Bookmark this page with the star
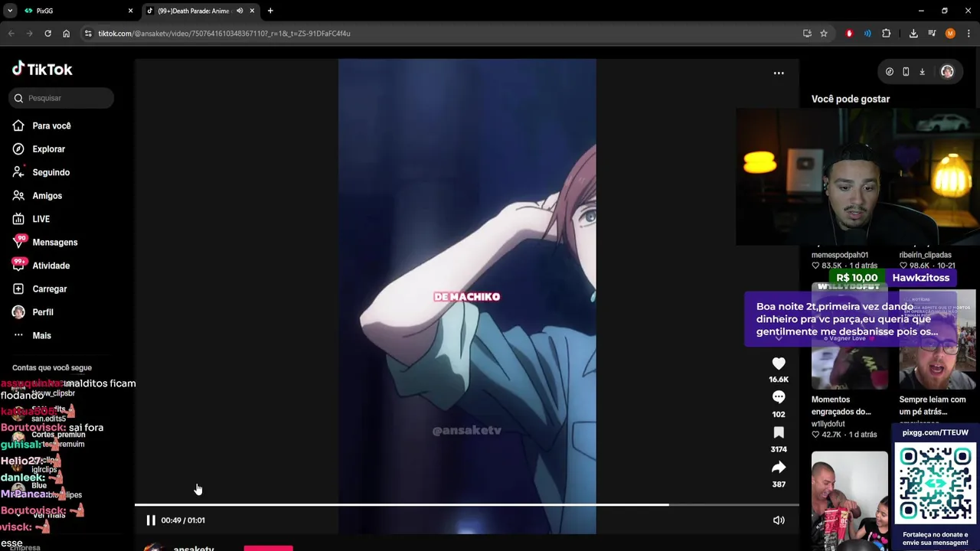This screenshot has width=980, height=551. [x=824, y=34]
